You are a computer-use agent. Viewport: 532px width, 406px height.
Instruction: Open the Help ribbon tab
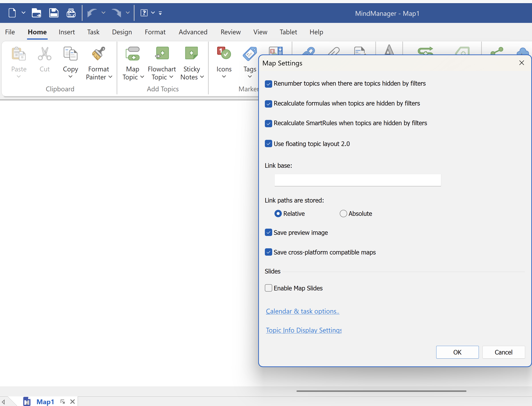(x=316, y=32)
